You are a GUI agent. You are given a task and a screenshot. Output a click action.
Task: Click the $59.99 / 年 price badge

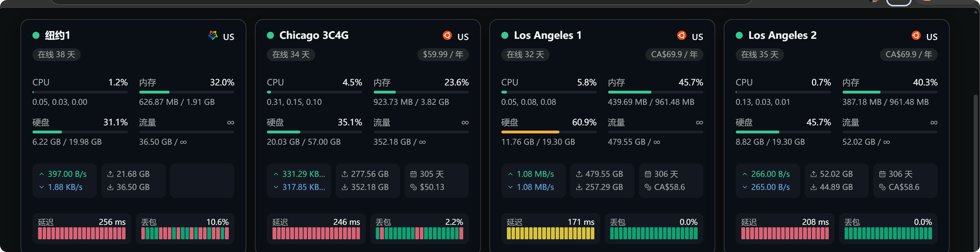coord(443,54)
